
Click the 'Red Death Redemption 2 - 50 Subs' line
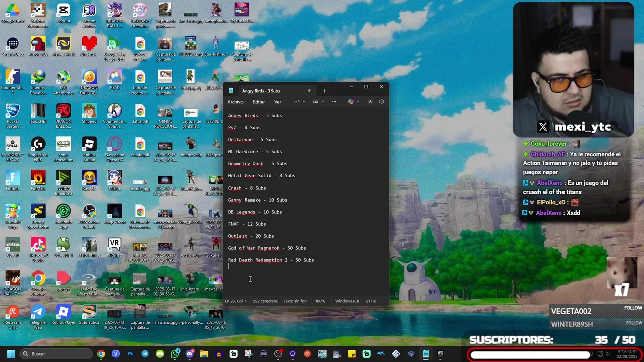click(x=271, y=260)
